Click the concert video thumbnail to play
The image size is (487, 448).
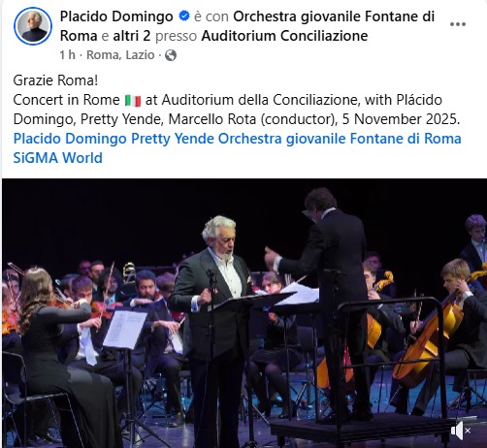(x=244, y=313)
